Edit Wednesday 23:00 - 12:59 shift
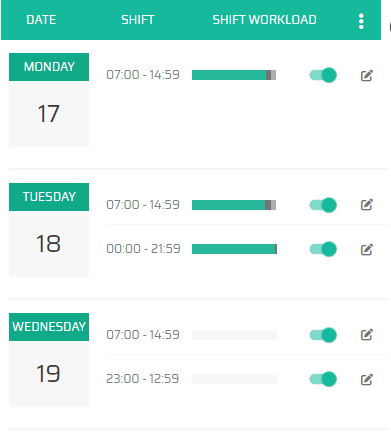 (367, 379)
